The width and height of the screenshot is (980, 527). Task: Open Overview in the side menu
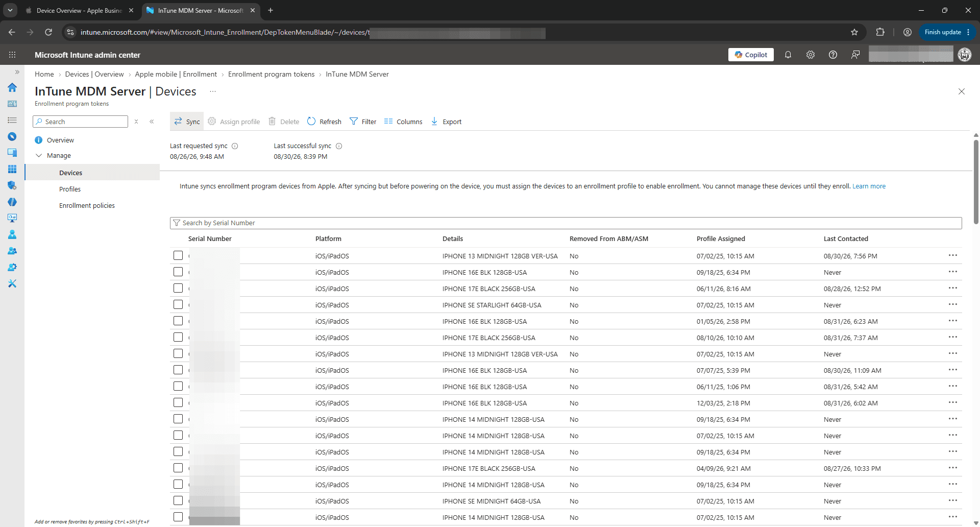click(x=60, y=140)
